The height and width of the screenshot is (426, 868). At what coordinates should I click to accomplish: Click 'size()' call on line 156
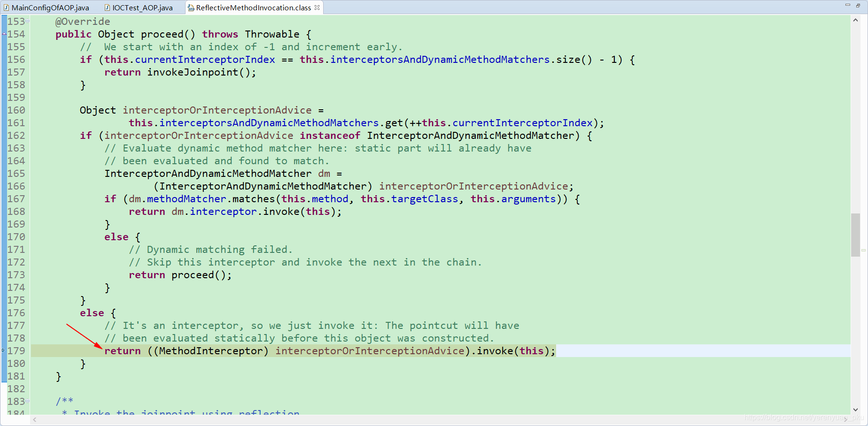(574, 60)
